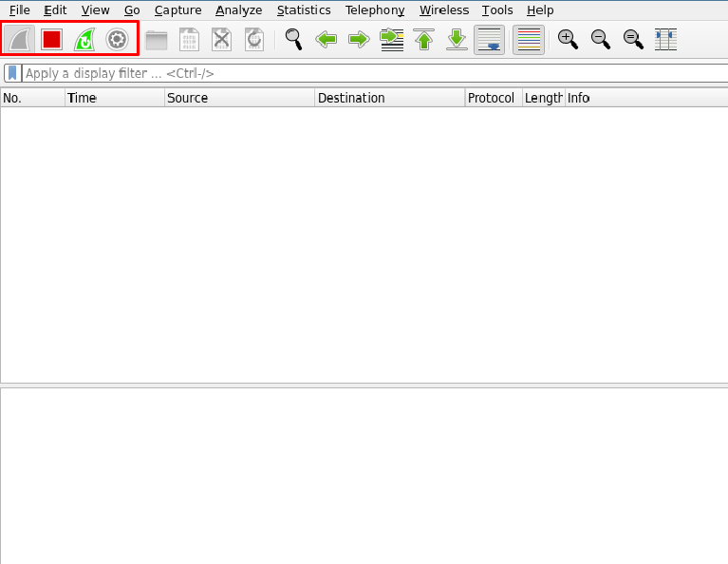Close this capture file X icon
Image resolution: width=728 pixels, height=564 pixels.
pos(221,40)
